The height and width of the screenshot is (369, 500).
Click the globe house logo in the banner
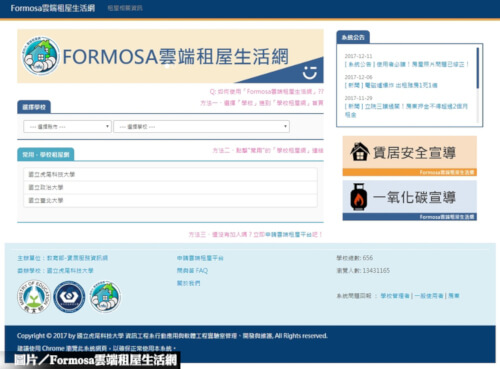[x=40, y=56]
